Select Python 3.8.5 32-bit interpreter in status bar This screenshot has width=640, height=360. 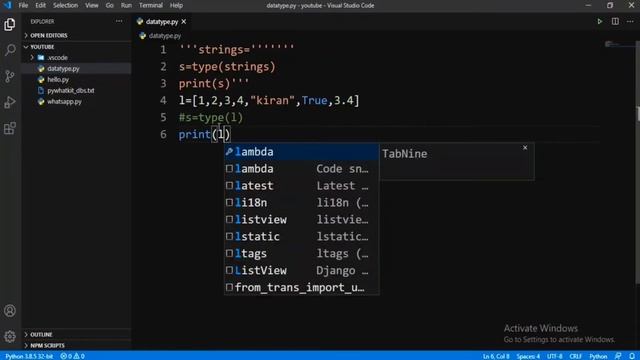(x=29, y=356)
